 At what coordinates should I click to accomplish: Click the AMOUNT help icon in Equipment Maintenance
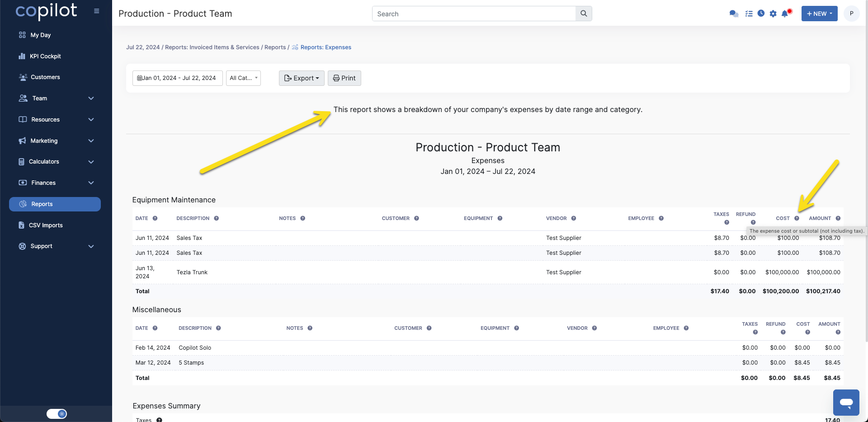838,218
